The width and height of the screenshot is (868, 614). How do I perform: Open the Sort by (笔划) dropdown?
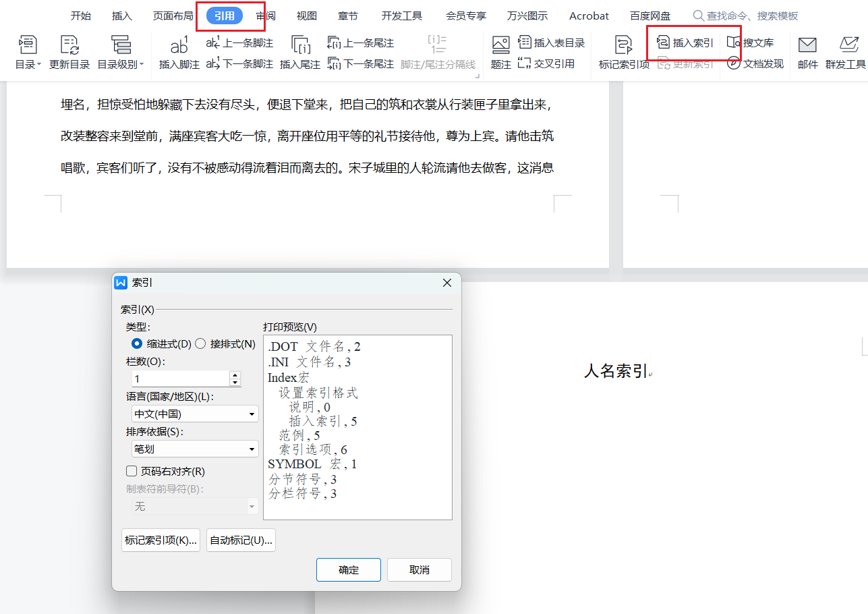pyautogui.click(x=194, y=449)
